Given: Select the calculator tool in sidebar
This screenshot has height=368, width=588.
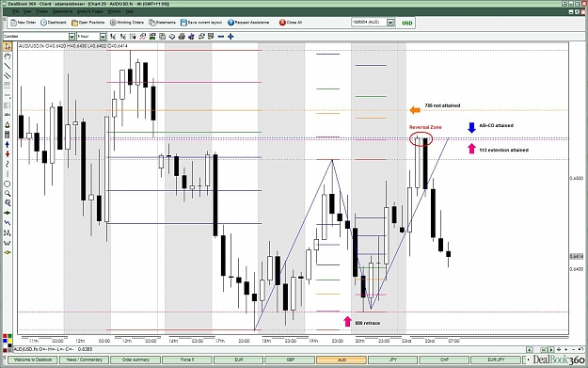Looking at the screenshot, I should tap(8, 135).
